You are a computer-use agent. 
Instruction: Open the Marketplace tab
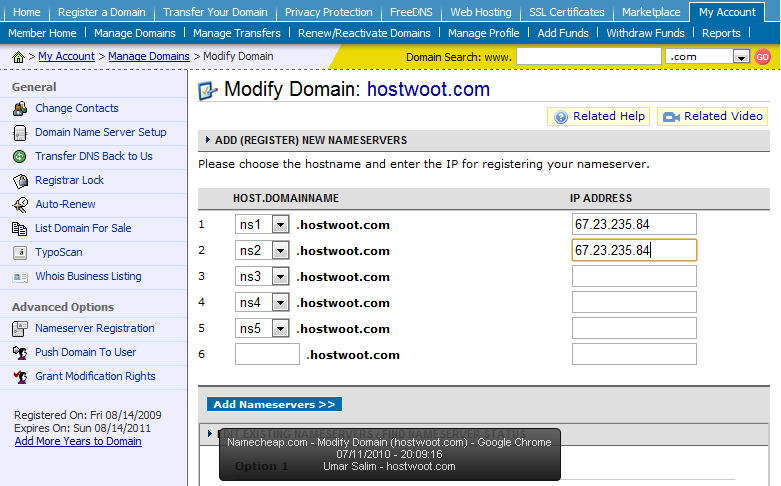pos(651,12)
